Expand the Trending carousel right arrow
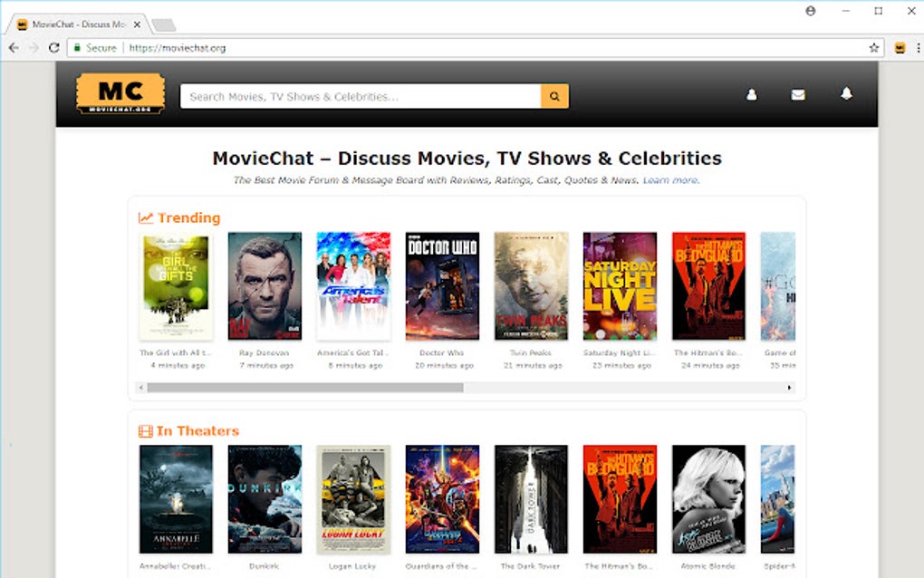924x578 pixels. point(787,387)
